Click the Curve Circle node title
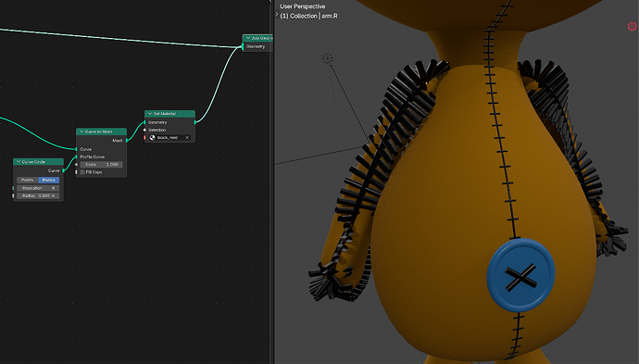This screenshot has width=639, height=364. coord(33,162)
